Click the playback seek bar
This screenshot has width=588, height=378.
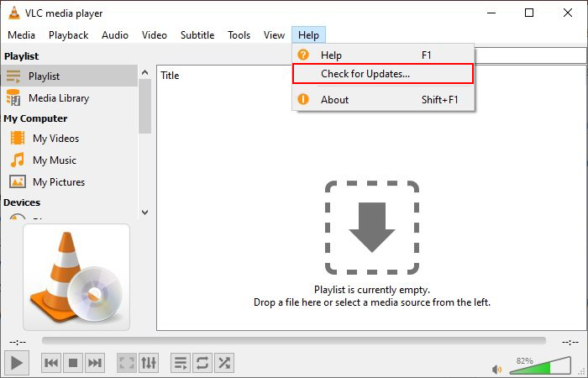(x=294, y=340)
